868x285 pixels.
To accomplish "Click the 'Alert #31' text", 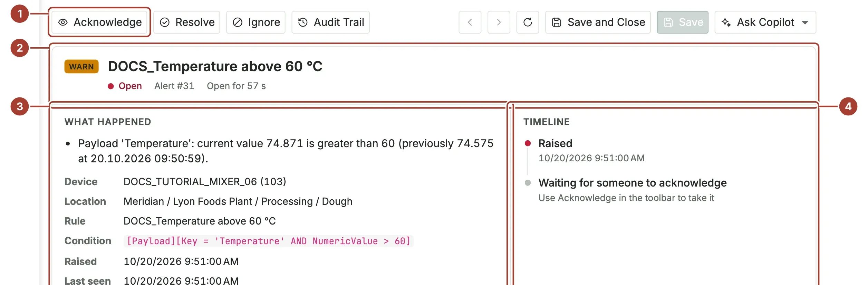I will [x=174, y=86].
